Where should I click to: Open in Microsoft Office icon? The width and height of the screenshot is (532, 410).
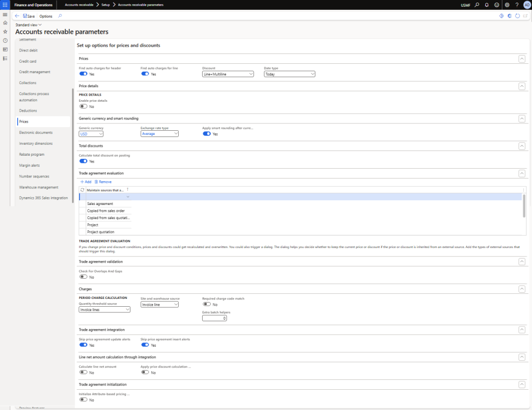(x=510, y=16)
